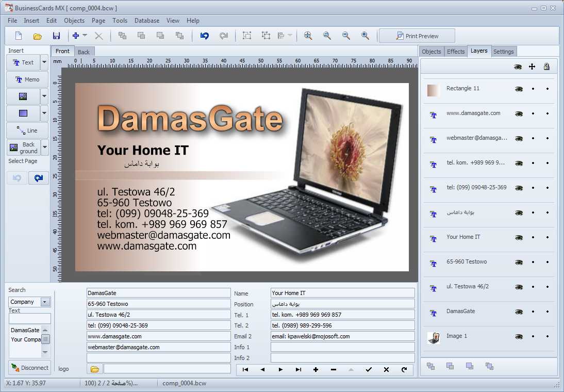Open dropdown arrow beside blue plus icon

85,35
